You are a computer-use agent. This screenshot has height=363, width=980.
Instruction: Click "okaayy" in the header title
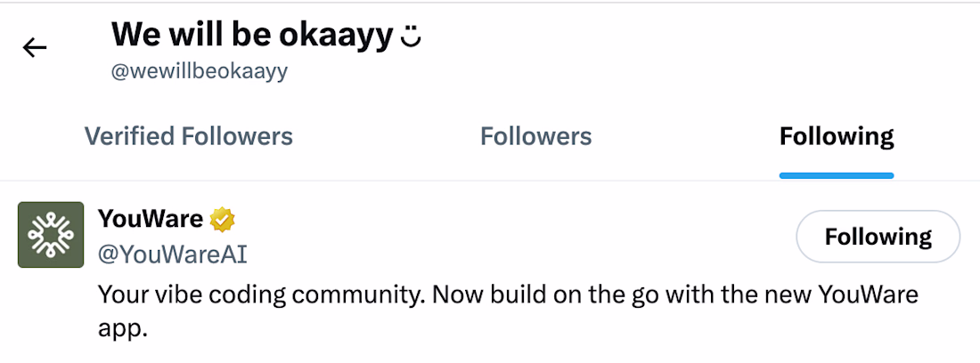(343, 36)
